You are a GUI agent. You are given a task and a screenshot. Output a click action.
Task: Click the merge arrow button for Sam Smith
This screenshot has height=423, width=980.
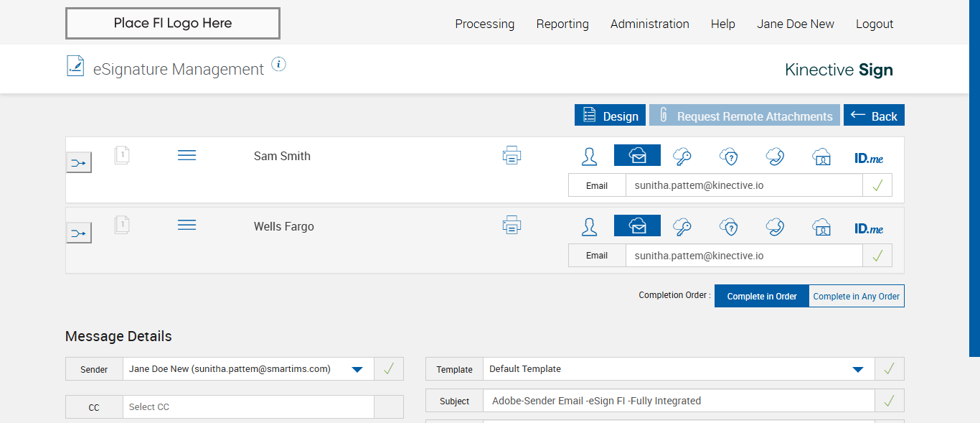(79, 163)
